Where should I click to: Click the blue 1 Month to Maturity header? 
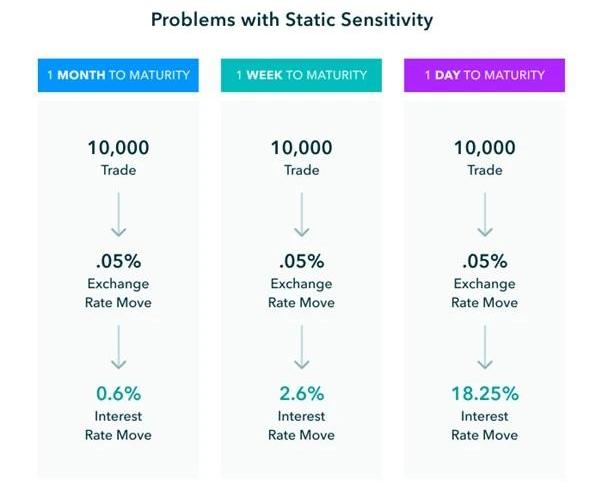118,75
